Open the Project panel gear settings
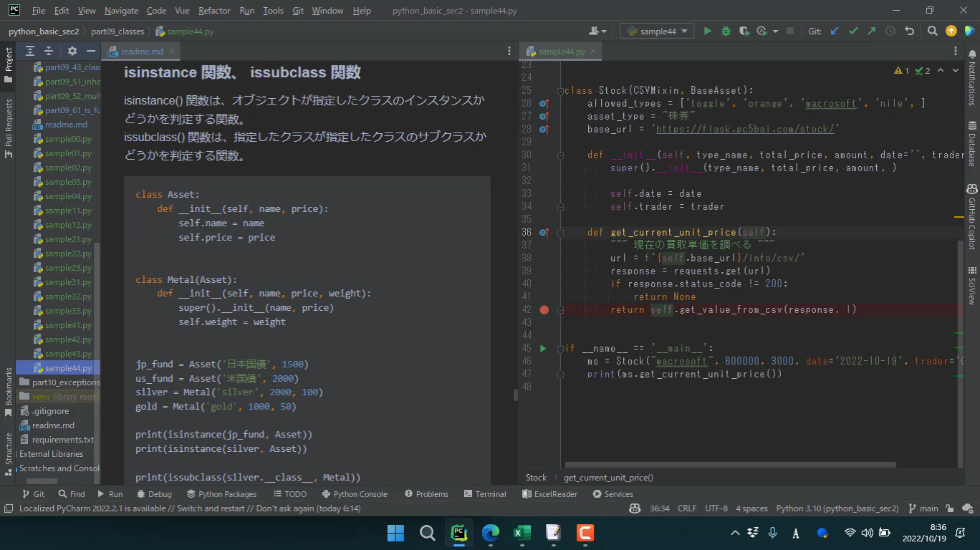Screen dimensions: 980x550 coord(72,51)
